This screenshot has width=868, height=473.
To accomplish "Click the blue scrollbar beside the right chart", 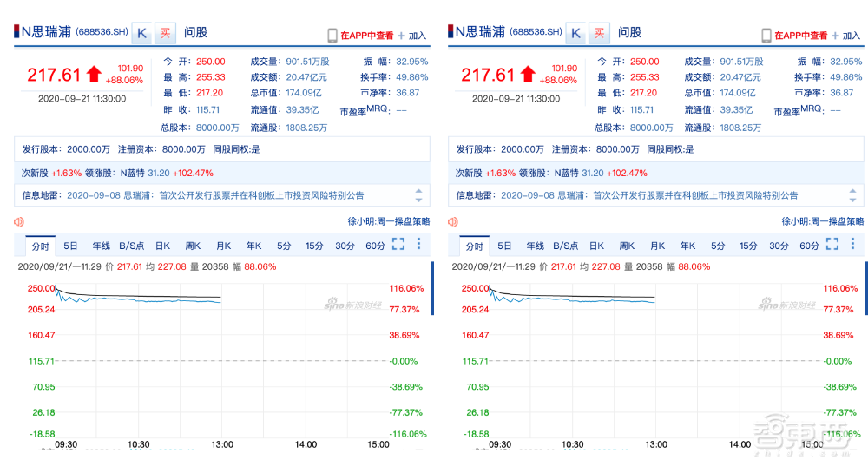I will pos(865,288).
